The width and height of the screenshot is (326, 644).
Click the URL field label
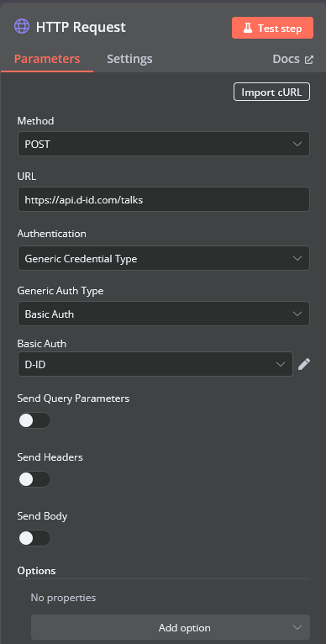(x=27, y=177)
